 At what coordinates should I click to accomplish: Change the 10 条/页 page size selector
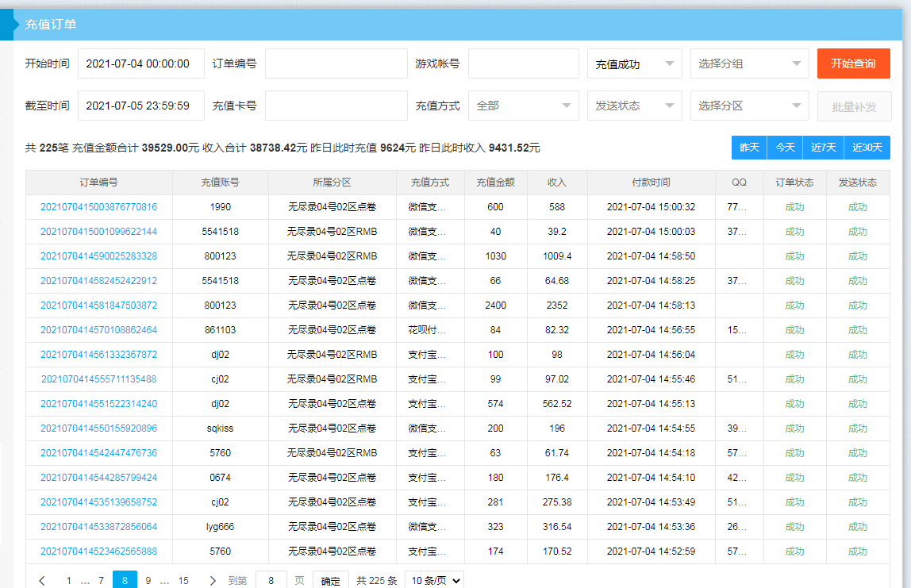435,580
